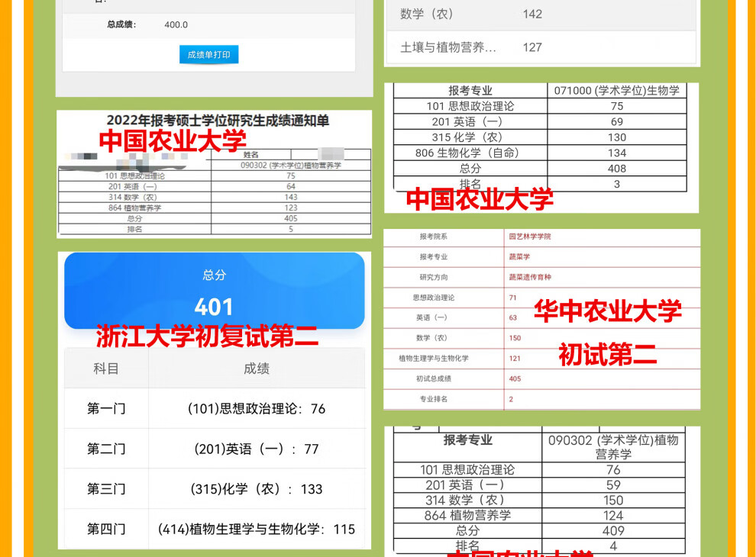Select the rank value 4 beside 排名

(613, 546)
